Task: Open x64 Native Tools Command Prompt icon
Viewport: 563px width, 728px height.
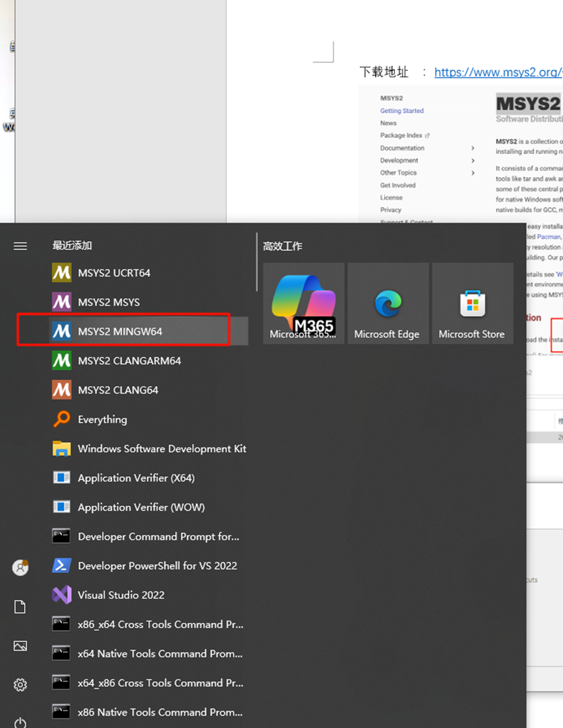Action: click(61, 652)
